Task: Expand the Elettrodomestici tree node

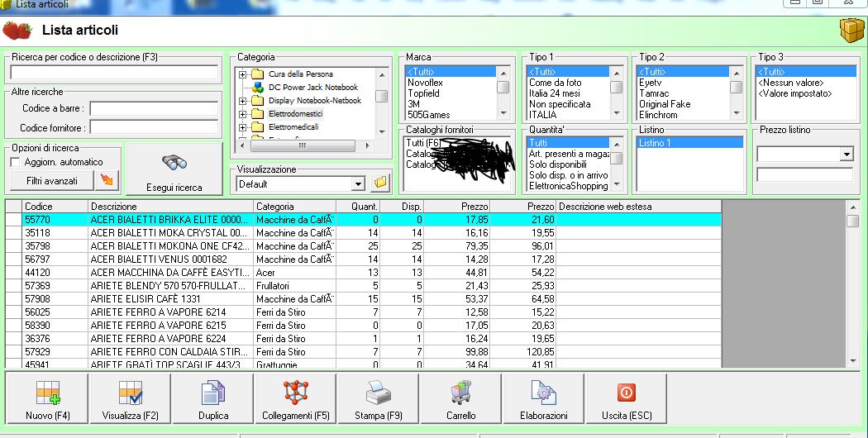Action: [x=242, y=114]
